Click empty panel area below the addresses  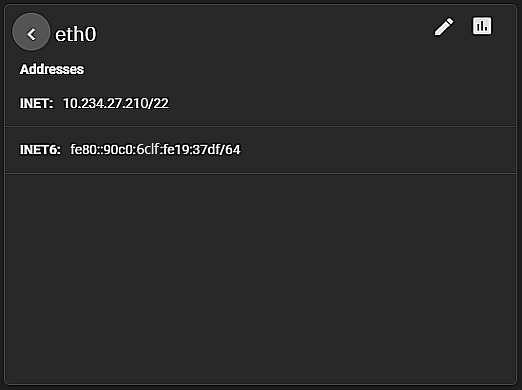(x=261, y=278)
